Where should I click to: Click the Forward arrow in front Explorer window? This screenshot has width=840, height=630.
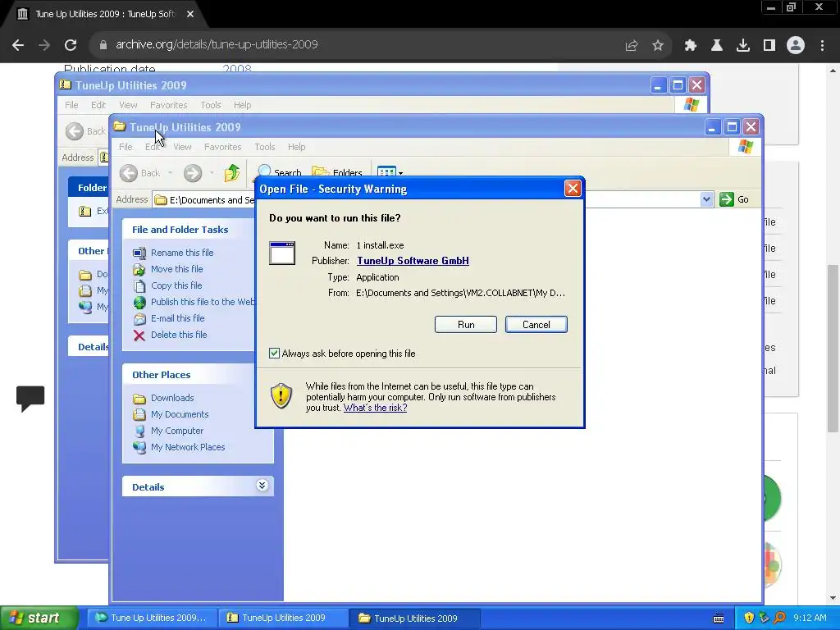[x=193, y=172]
